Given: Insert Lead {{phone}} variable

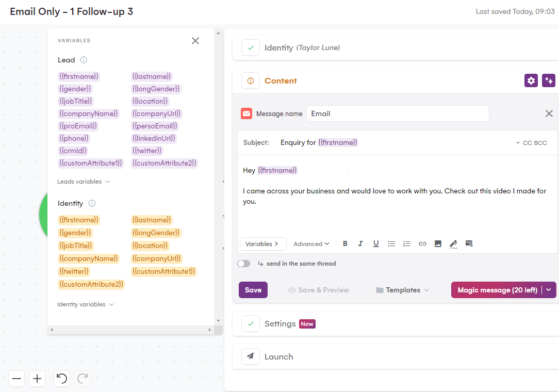Looking at the screenshot, I should click(74, 138).
